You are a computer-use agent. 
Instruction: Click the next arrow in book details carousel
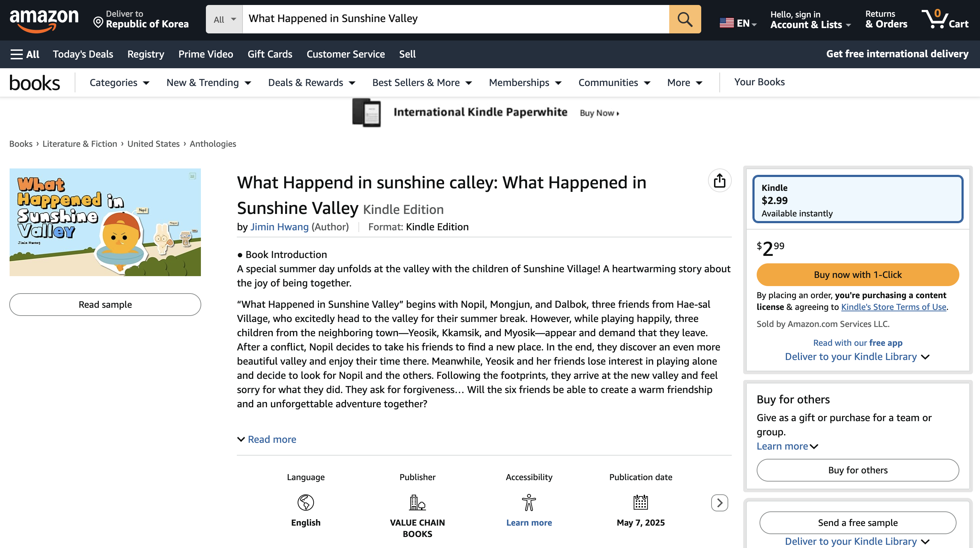coord(719,503)
